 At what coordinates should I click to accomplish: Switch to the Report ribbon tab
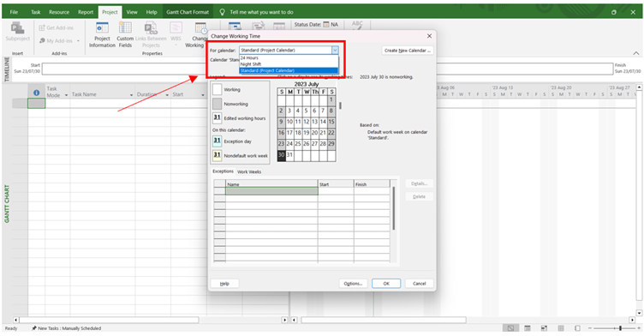(86, 12)
